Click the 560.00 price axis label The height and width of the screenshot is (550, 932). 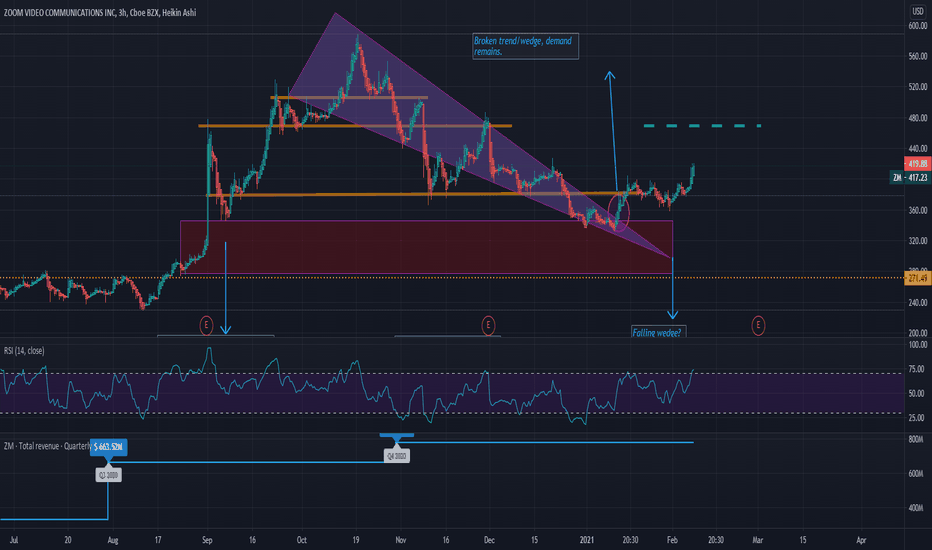(x=917, y=56)
